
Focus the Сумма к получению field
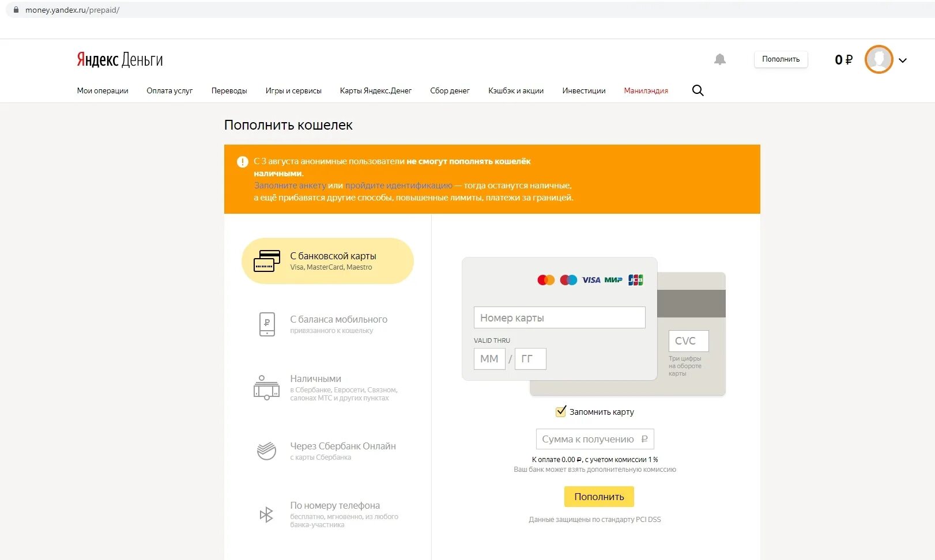(x=595, y=439)
